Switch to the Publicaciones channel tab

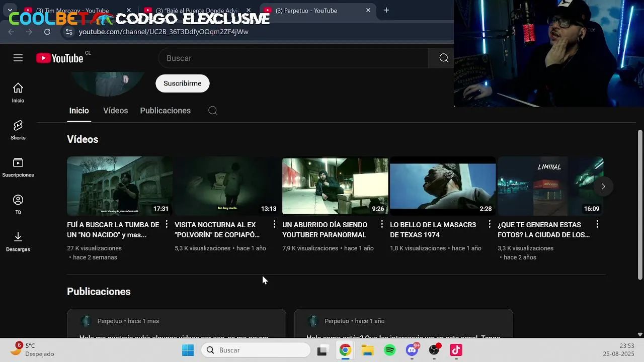tap(165, 111)
